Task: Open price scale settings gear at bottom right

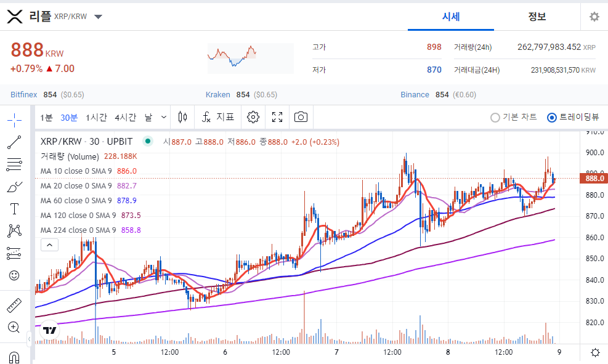Action: click(x=595, y=352)
